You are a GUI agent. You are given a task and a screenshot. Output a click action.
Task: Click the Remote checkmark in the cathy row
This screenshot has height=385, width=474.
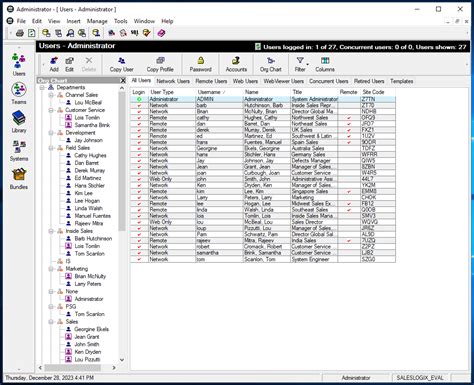pyautogui.click(x=349, y=118)
